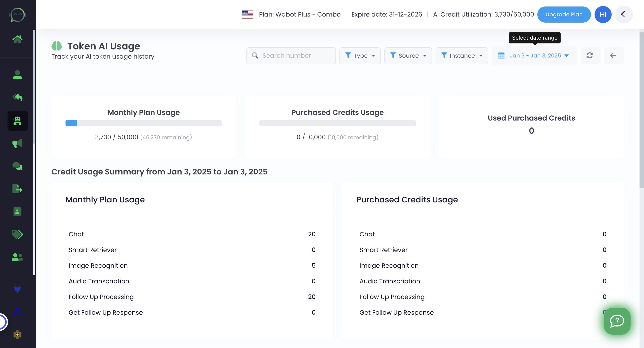Image resolution: width=644 pixels, height=348 pixels.
Task: Open the integrations plug icon
Action: coord(17,289)
